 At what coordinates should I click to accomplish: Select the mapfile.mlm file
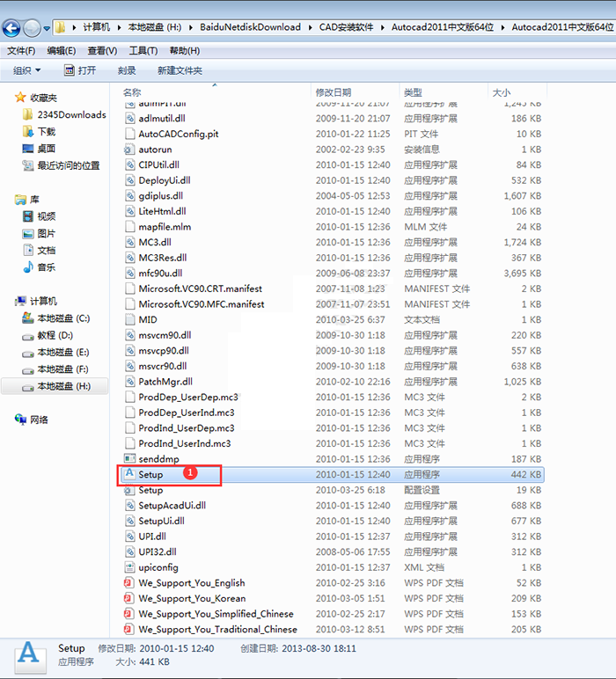pos(158,227)
